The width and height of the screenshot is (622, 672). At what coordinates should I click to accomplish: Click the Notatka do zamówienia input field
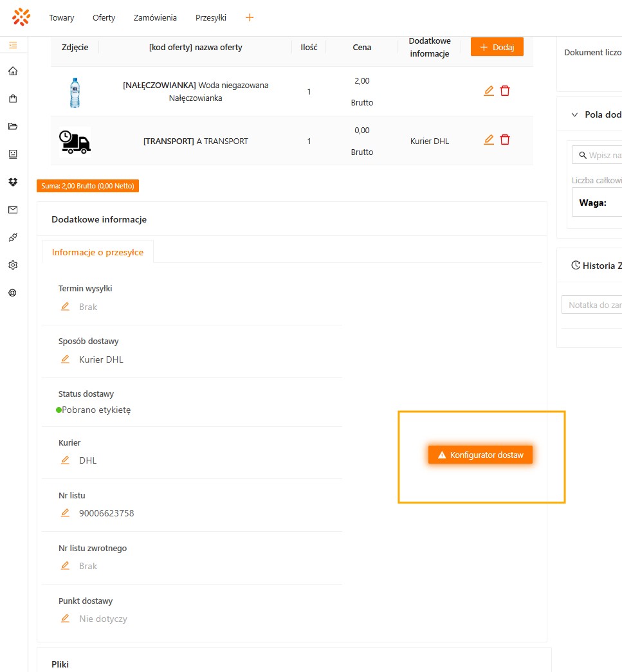[592, 305]
